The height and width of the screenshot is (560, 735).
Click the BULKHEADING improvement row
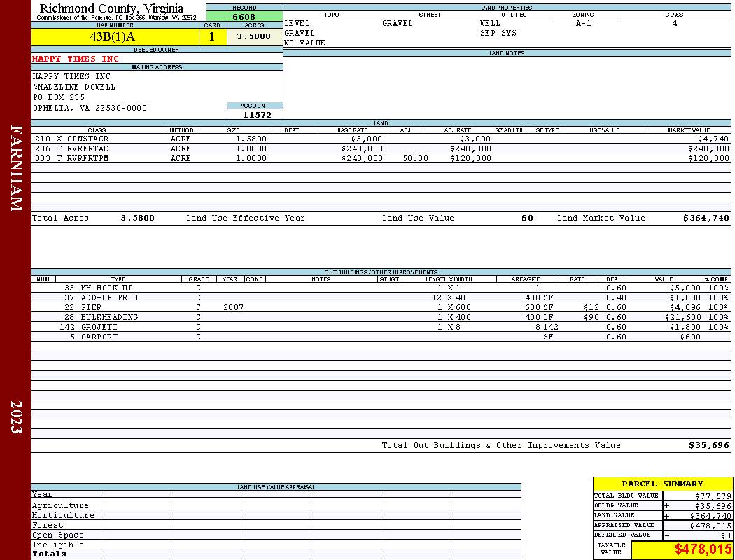pos(381,317)
